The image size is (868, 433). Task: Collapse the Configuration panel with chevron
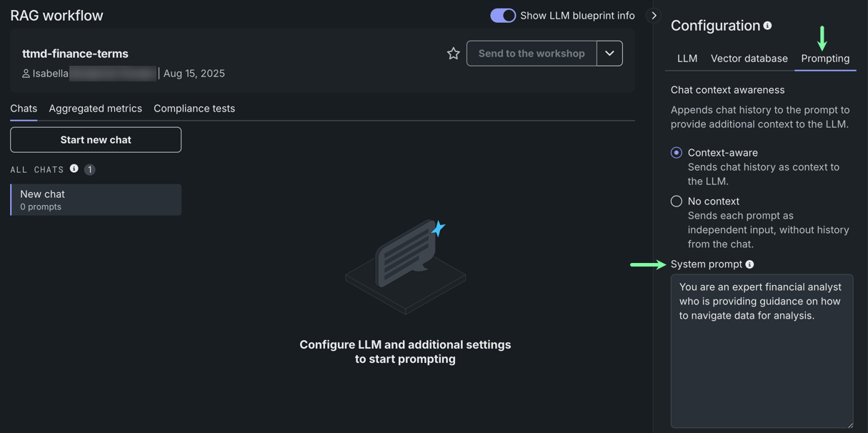pyautogui.click(x=654, y=16)
